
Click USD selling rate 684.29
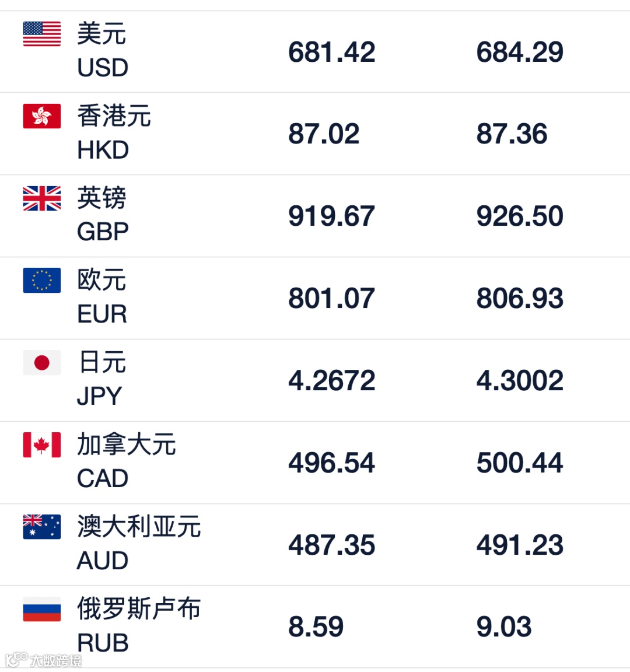pyautogui.click(x=519, y=52)
